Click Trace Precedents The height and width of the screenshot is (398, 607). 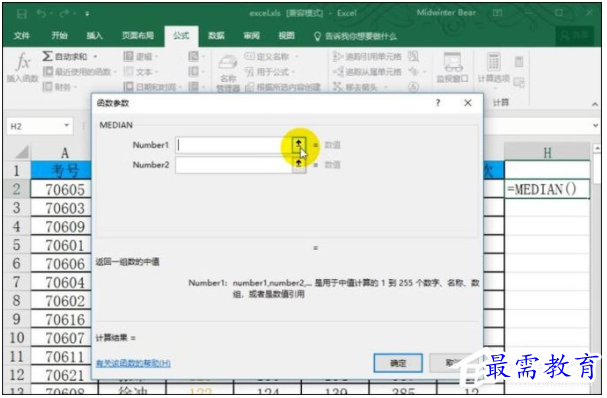367,57
